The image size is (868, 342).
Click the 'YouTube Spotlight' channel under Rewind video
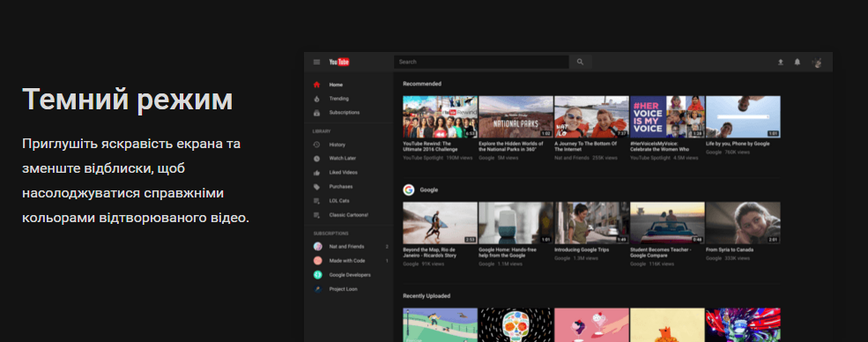[424, 159]
